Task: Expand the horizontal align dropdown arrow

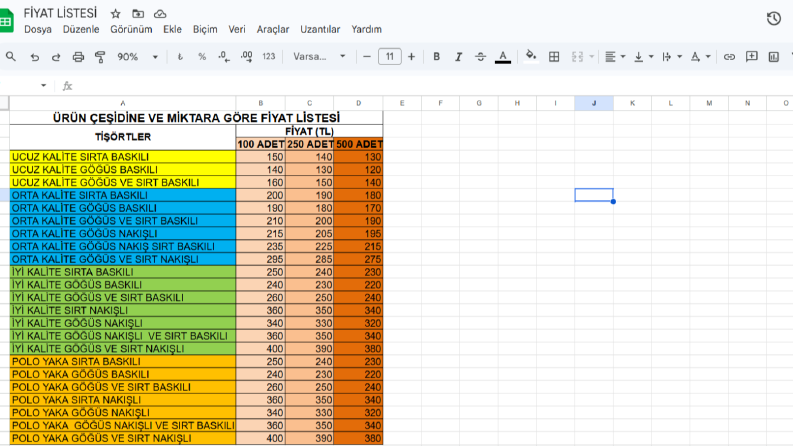Action: (x=623, y=57)
